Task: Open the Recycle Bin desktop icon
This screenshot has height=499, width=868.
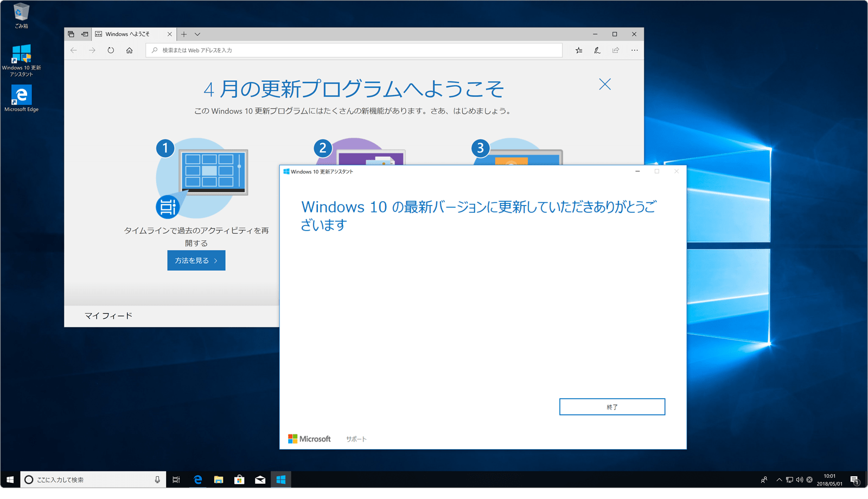Action: click(x=21, y=15)
